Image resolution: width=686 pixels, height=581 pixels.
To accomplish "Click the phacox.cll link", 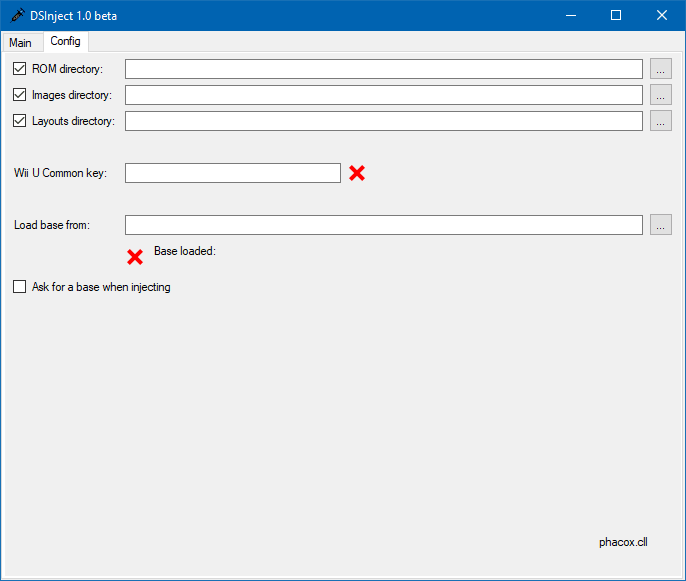I will 623,542.
